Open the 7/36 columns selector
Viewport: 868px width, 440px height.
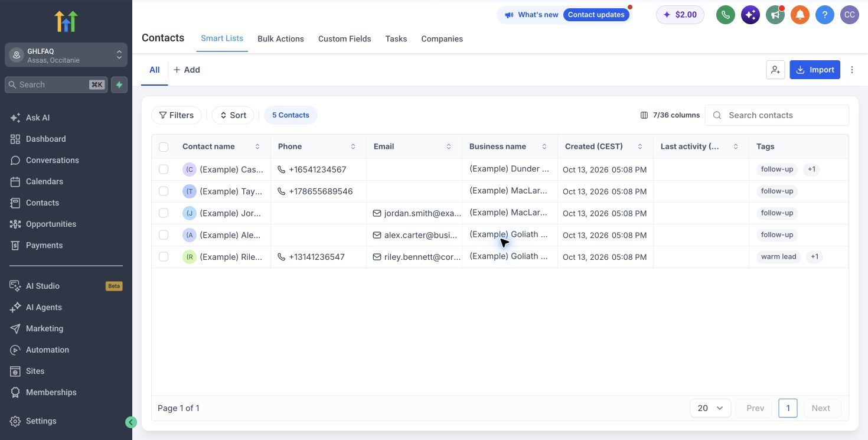[670, 115]
